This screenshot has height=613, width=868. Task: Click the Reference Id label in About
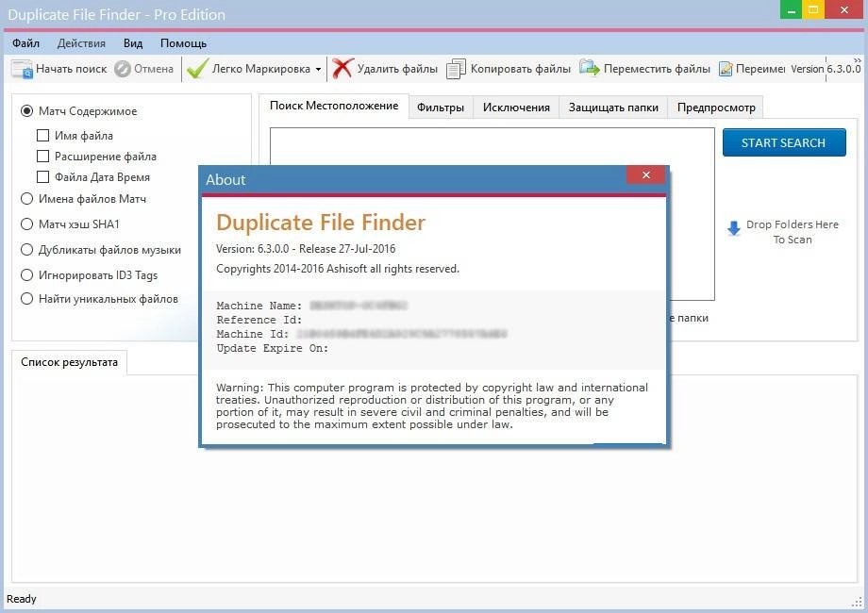coord(259,320)
